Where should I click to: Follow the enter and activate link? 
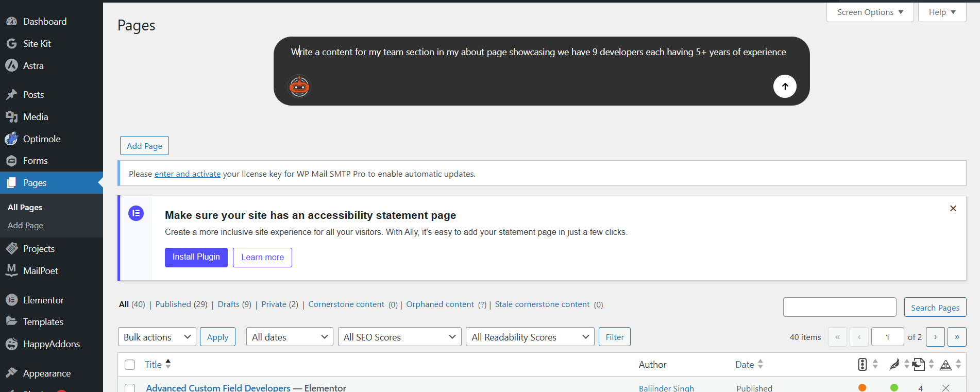(x=188, y=174)
